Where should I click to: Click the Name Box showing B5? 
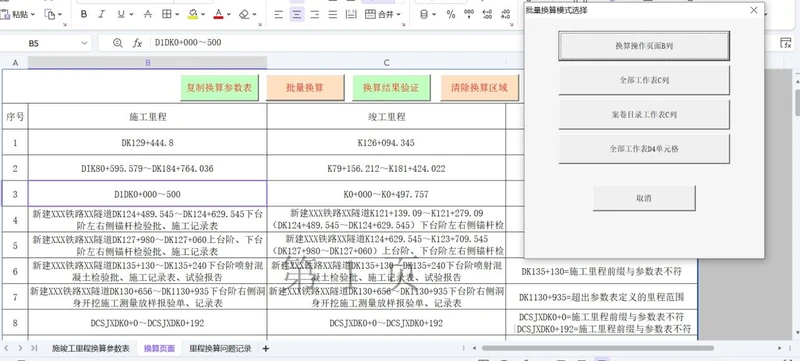click(34, 43)
